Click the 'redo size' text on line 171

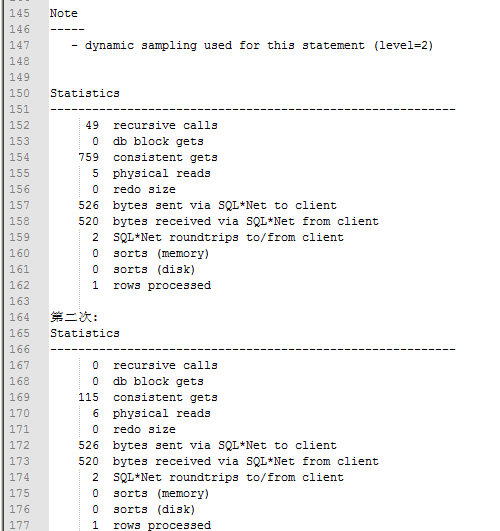point(144,429)
